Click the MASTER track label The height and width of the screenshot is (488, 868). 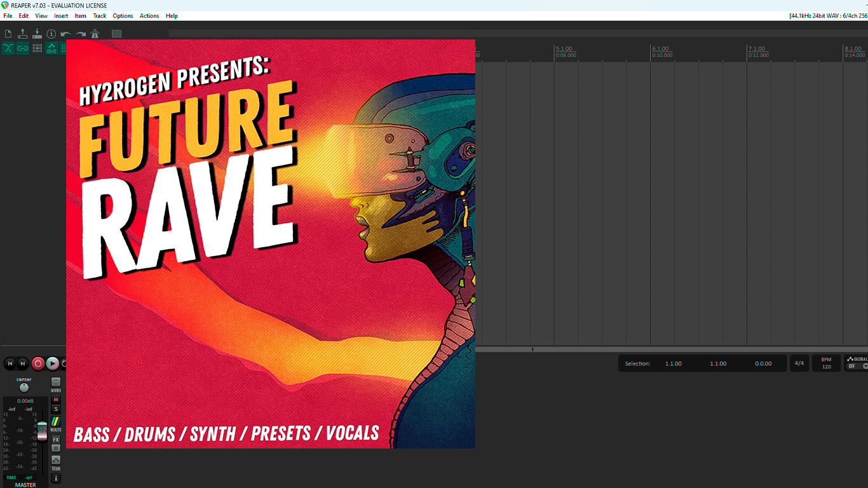pos(25,485)
